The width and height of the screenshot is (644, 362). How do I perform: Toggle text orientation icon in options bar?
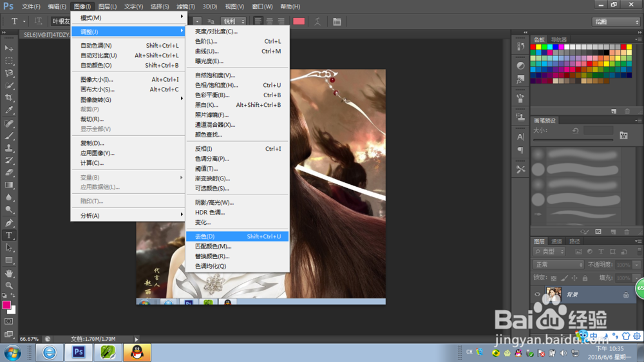[x=38, y=21]
